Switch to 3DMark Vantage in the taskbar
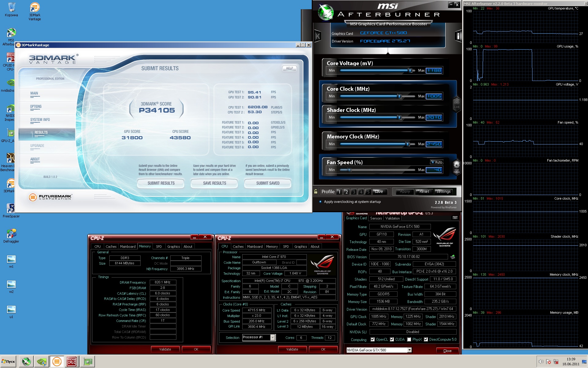The height and width of the screenshot is (368, 588). point(57,362)
